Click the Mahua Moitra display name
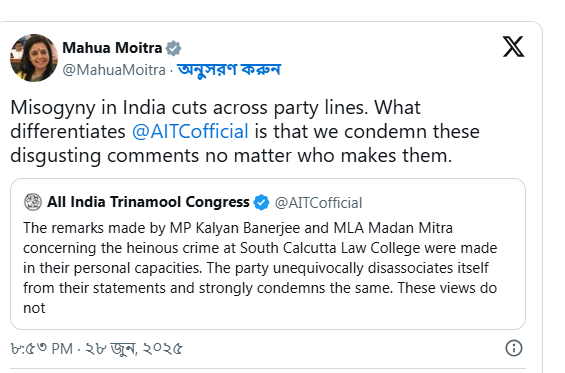565x373 pixels. [112, 48]
